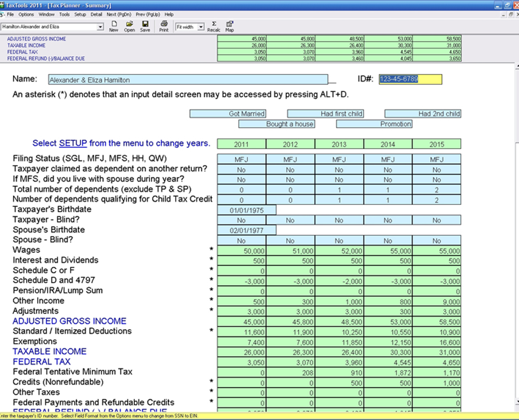Click 2015 Exemptions cell 16,600

coord(437,342)
